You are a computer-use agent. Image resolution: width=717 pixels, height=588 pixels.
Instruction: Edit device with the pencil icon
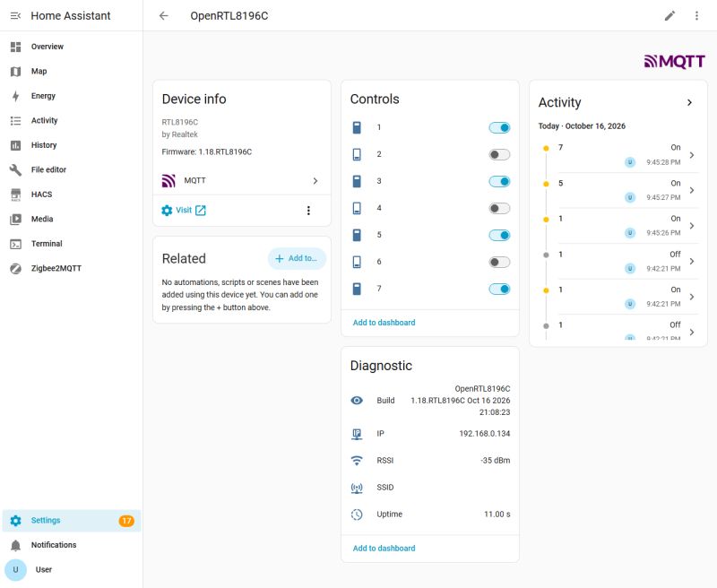(x=669, y=15)
